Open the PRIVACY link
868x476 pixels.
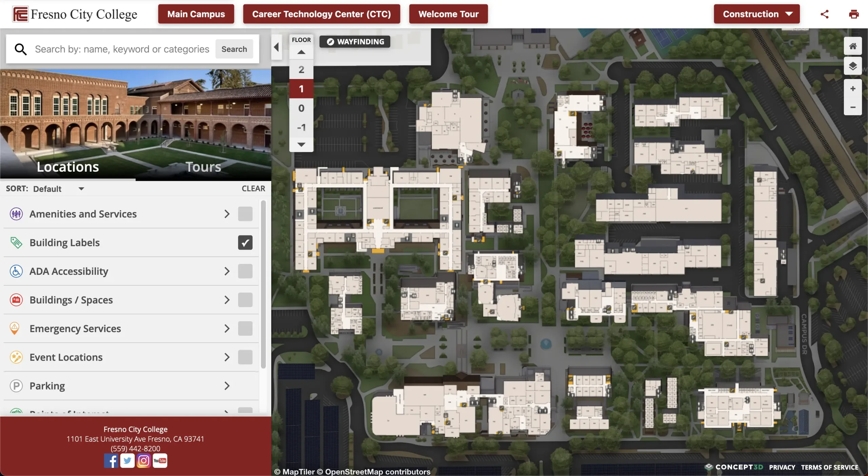click(x=782, y=467)
